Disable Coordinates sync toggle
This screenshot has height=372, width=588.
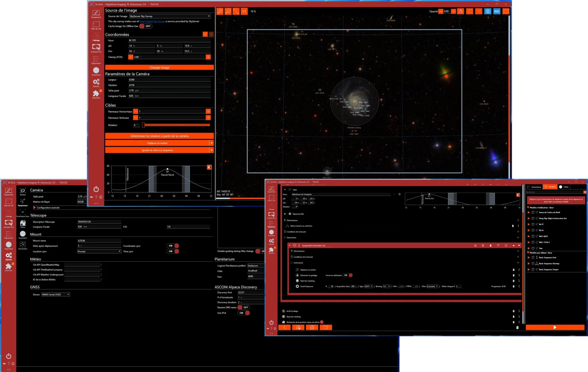coord(173,246)
